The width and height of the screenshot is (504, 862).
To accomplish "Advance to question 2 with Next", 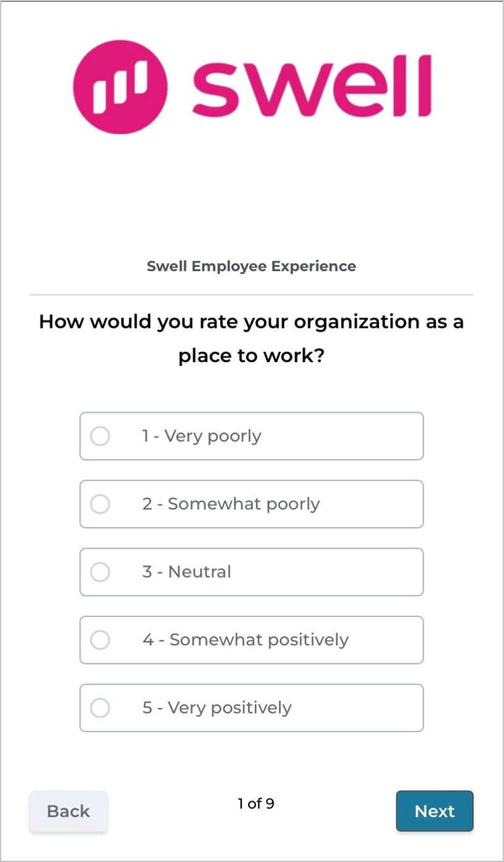I will (x=434, y=811).
